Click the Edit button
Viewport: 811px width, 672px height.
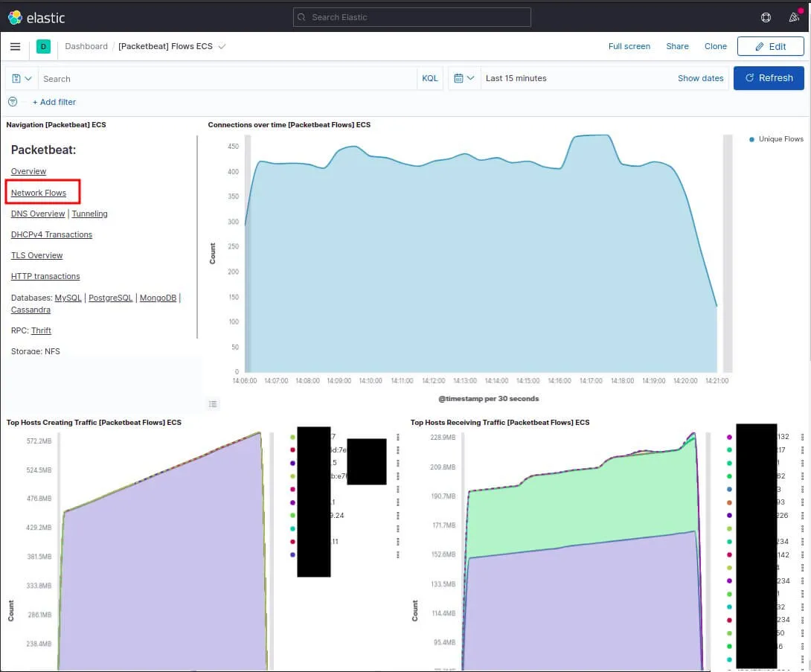[x=770, y=47]
